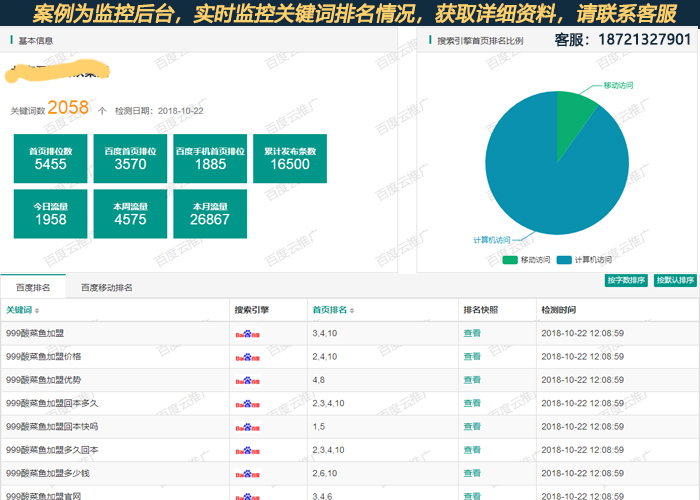Viewport: 700px width, 500px height.
Task: Click 搜索引擎首页排名比例 panel heading
Action: point(480,41)
